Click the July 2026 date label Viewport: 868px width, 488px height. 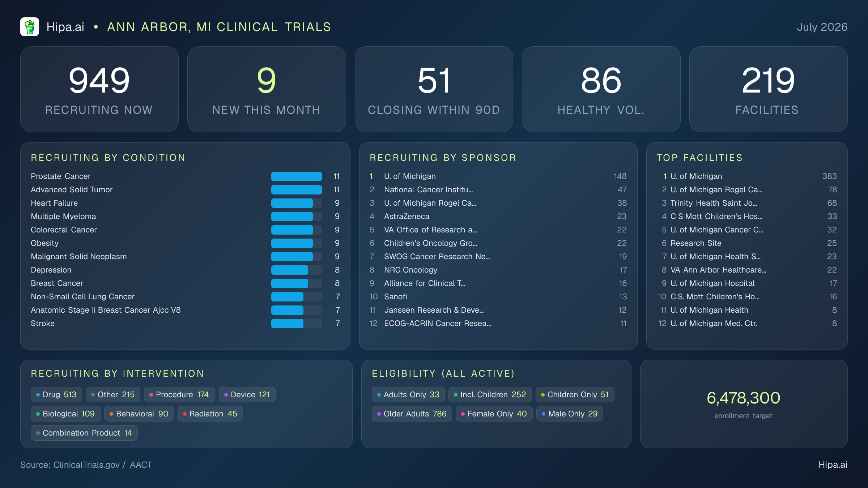coord(822,27)
